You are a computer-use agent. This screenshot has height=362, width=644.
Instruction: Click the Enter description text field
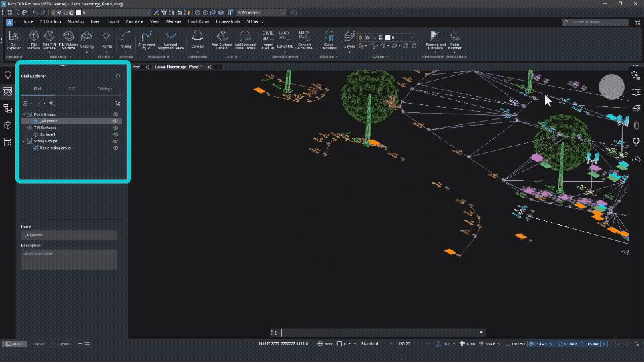69,259
